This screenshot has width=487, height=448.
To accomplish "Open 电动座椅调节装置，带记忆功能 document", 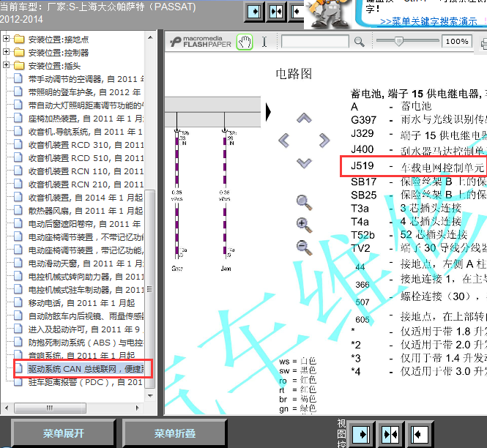I will [x=86, y=250].
